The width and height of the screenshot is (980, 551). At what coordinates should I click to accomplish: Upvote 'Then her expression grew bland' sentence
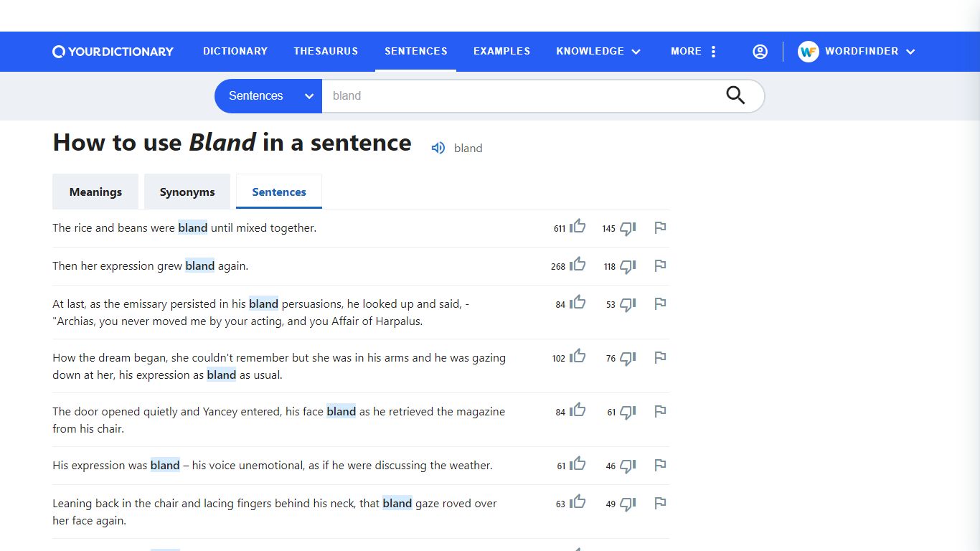(578, 265)
